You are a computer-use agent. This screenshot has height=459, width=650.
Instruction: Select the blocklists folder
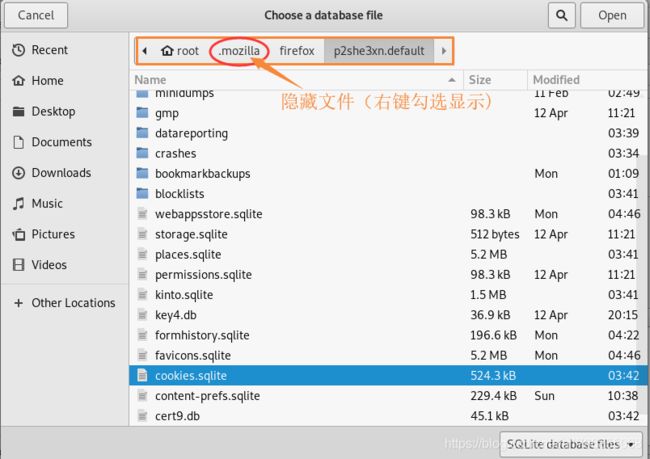point(386,194)
